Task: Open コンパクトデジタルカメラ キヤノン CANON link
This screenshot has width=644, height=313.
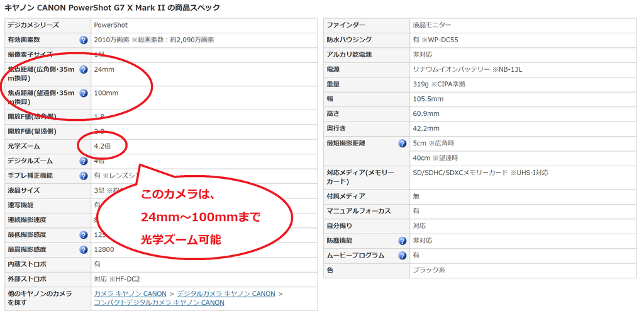Action: pyautogui.click(x=159, y=303)
